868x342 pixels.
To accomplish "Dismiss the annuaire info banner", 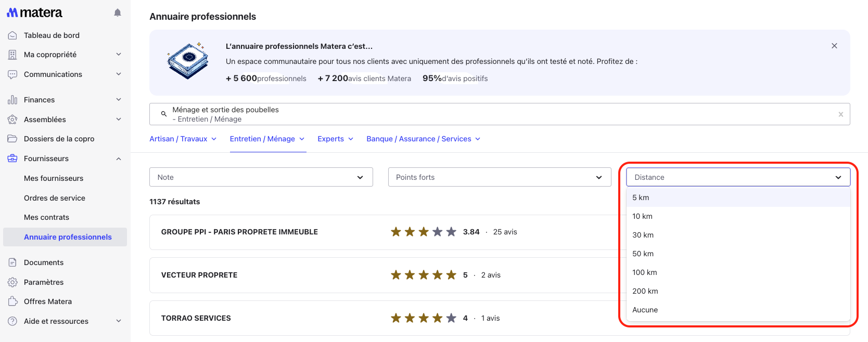I will pos(834,46).
